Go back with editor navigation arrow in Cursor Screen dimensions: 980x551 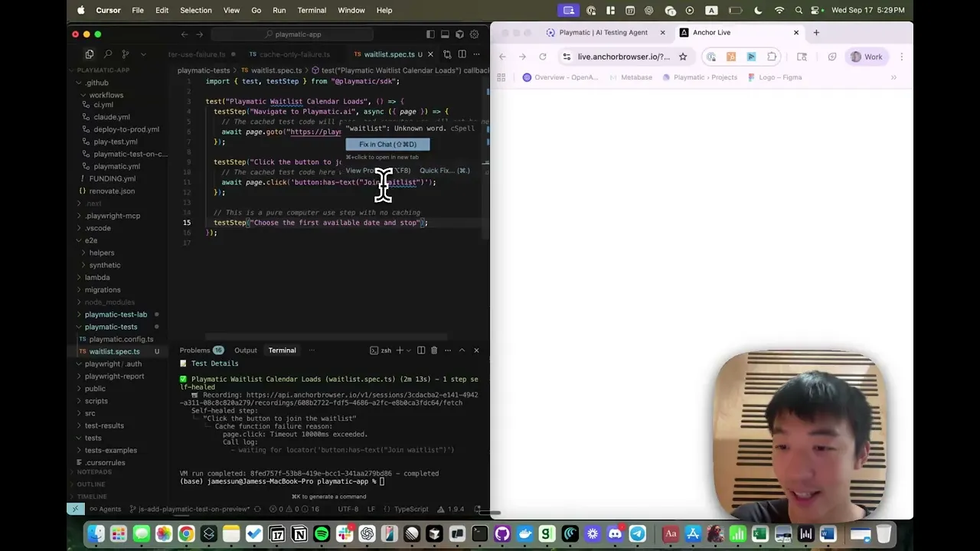coord(185,34)
